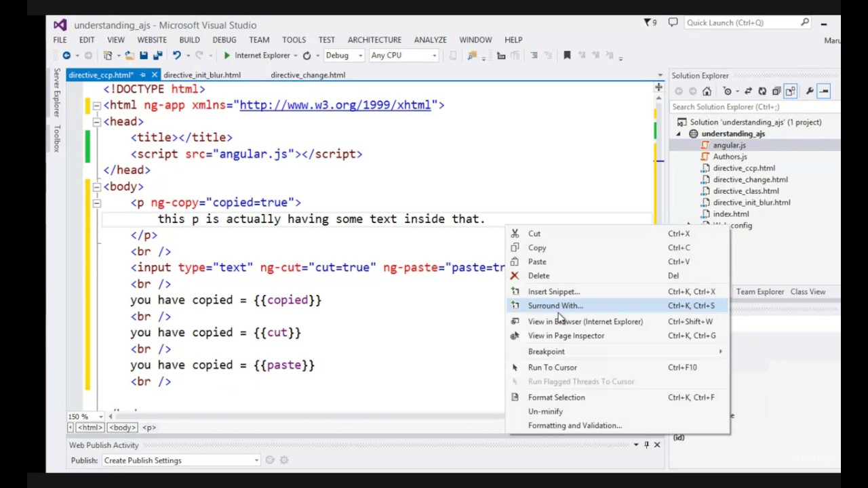
Task: Click the Refresh browser icon in the toolbar
Action: [307, 56]
